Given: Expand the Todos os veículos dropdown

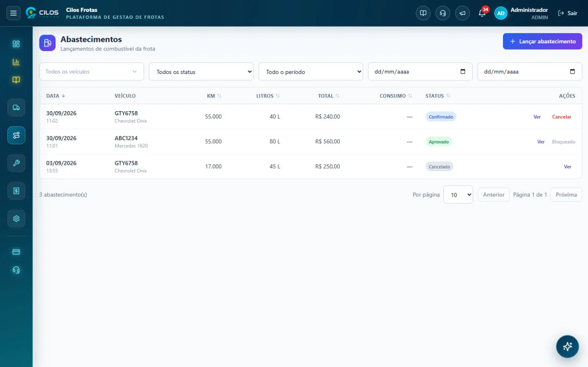Looking at the screenshot, I should (91, 72).
